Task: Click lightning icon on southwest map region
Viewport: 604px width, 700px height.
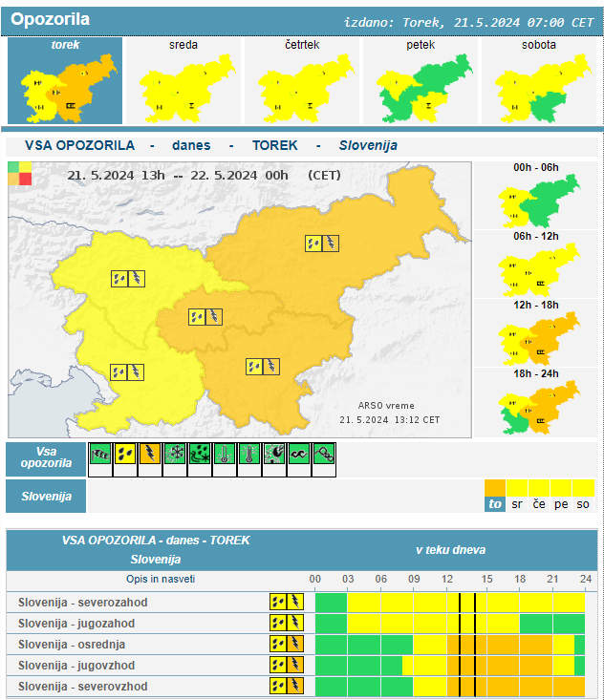Action: [136, 372]
